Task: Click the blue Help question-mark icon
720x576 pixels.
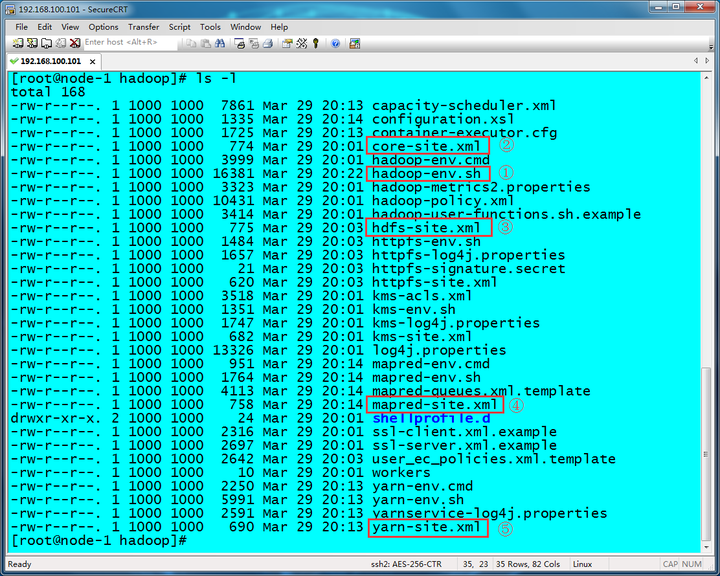Action: (x=335, y=44)
